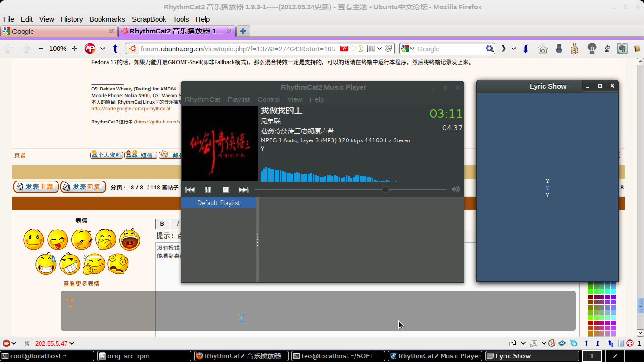This screenshot has width=644, height=362.
Task: Click the 发表回复 post reply button
Action: (83, 187)
